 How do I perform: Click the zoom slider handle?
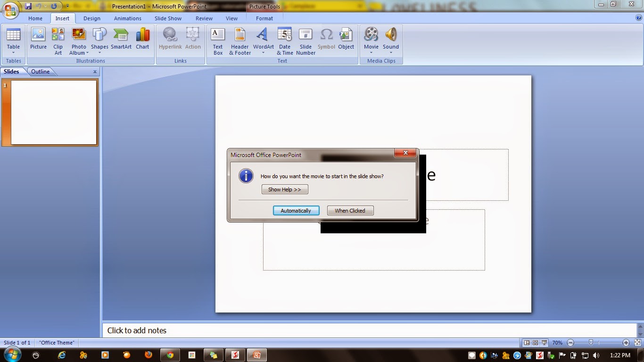point(591,343)
